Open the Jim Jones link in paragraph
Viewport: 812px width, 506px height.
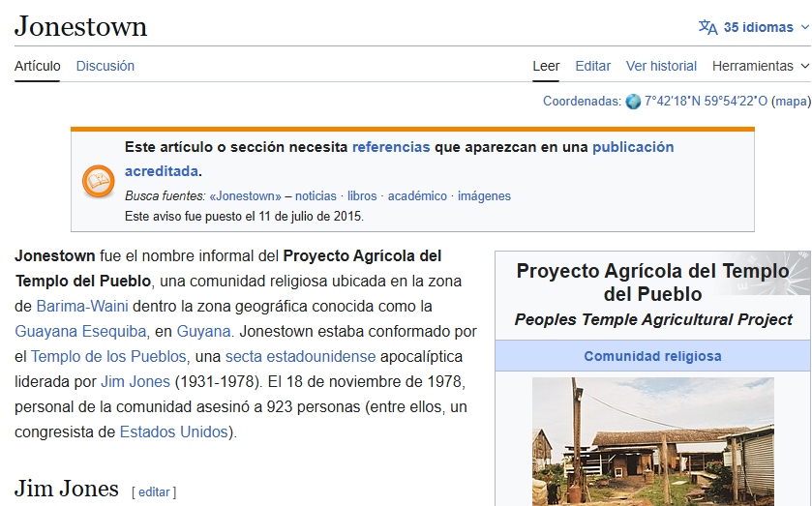pyautogui.click(x=135, y=382)
